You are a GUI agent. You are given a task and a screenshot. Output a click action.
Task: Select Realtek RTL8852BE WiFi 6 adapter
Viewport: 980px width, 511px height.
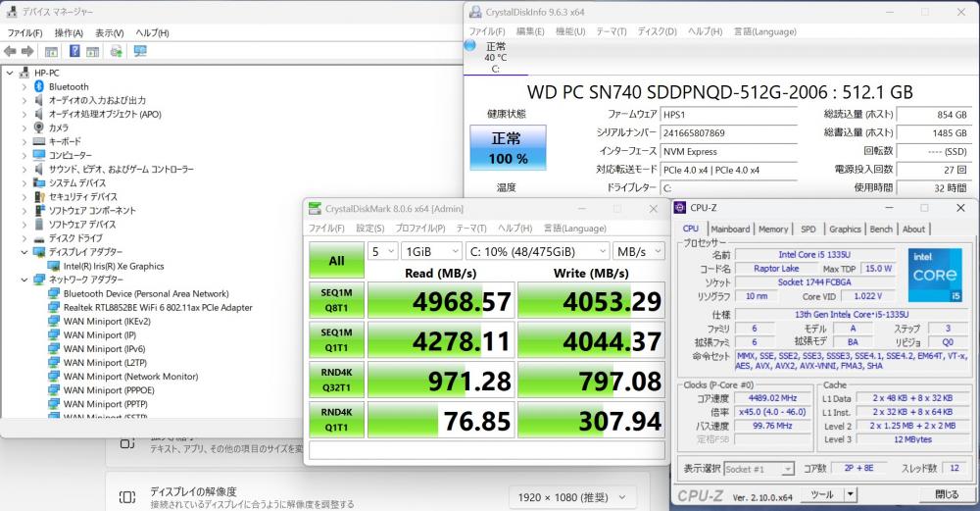[158, 307]
